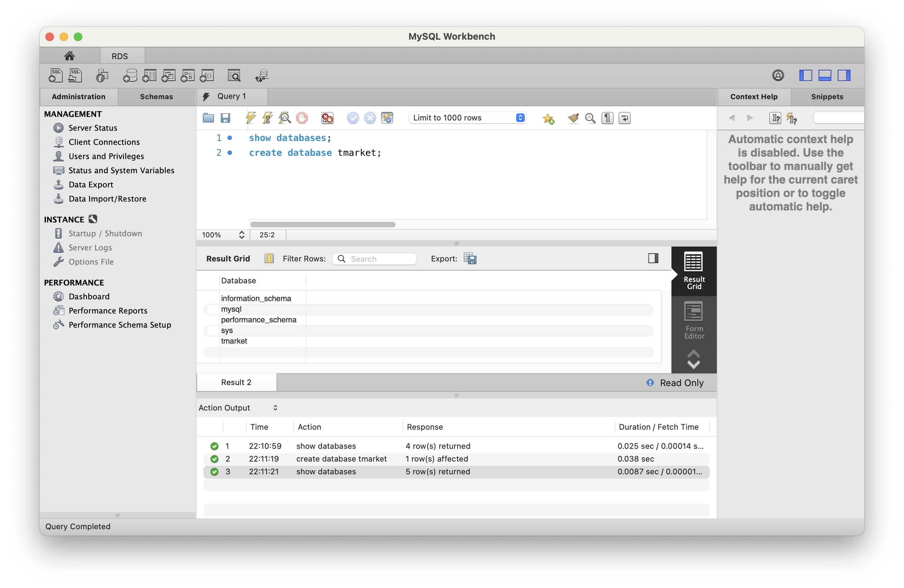Toggle word wrap in editor
Image resolution: width=904 pixels, height=588 pixels.
(x=624, y=118)
